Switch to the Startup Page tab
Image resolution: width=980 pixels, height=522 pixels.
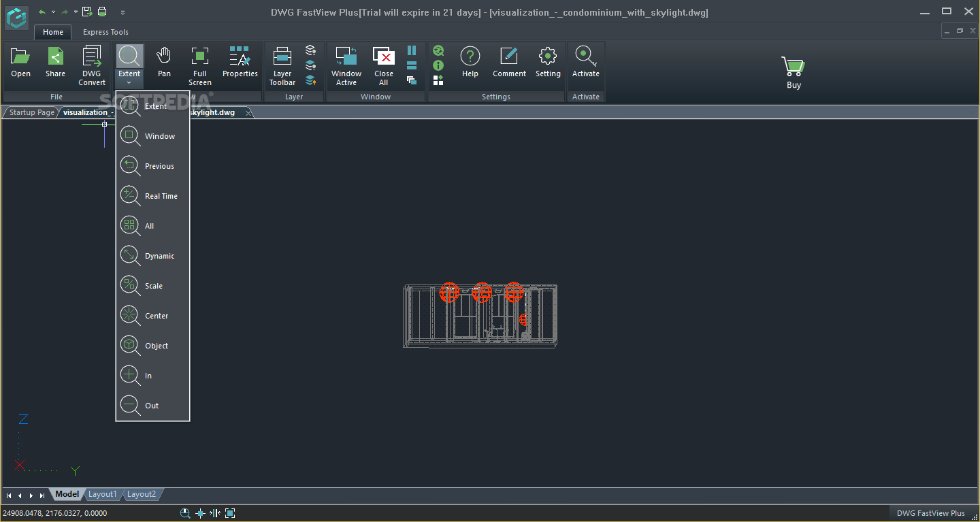tap(31, 112)
